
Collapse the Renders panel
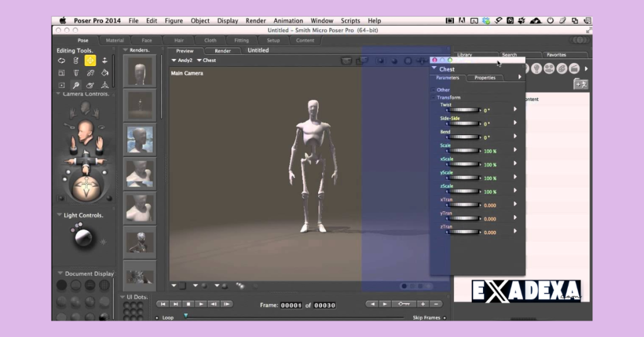[x=125, y=50]
